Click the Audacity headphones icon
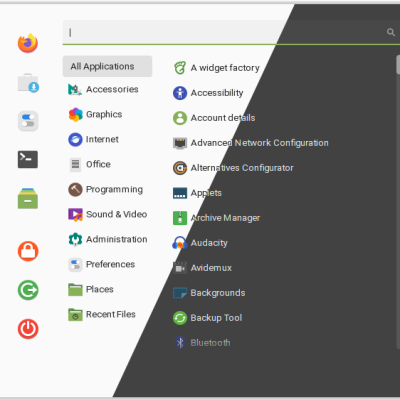The width and height of the screenshot is (400, 400). click(180, 243)
